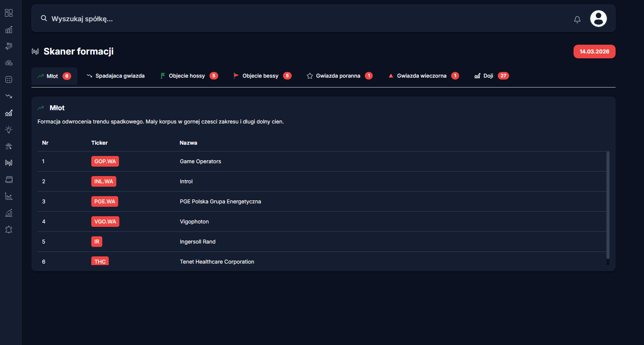Open the user profile avatar
This screenshot has width=644, height=345.
(x=598, y=19)
